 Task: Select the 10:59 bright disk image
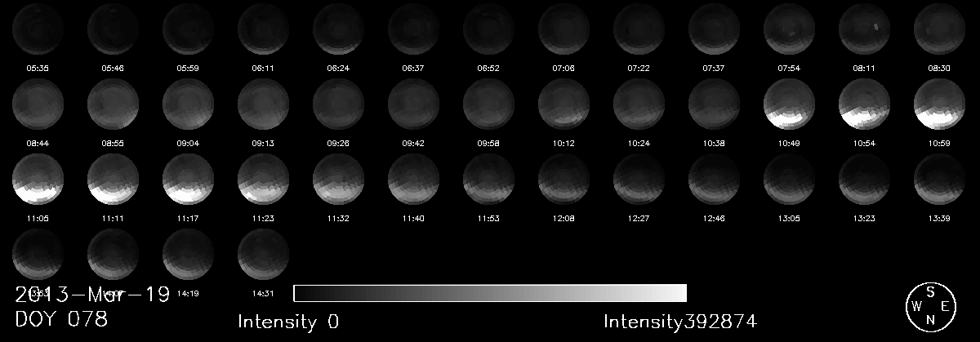939,104
